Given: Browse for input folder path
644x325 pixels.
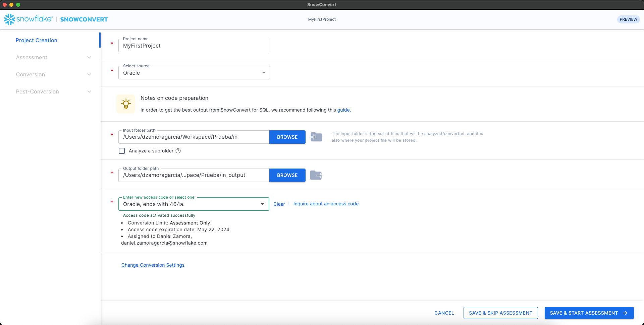Looking at the screenshot, I should coord(287,137).
